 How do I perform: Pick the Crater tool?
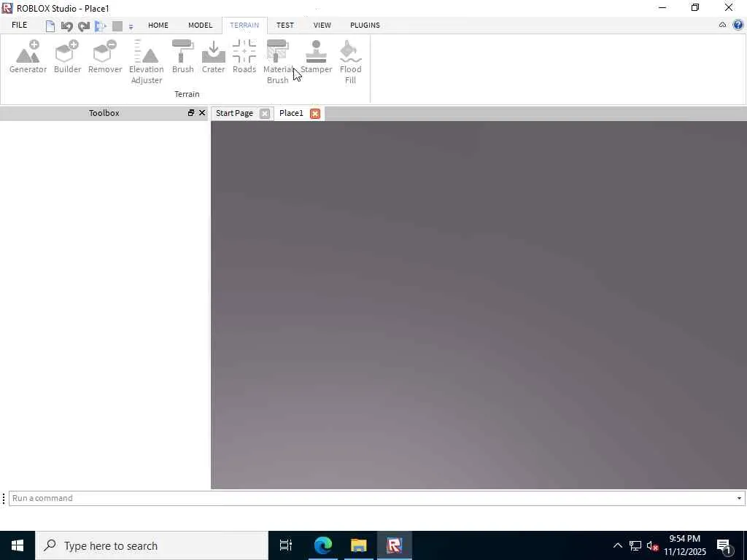click(214, 57)
